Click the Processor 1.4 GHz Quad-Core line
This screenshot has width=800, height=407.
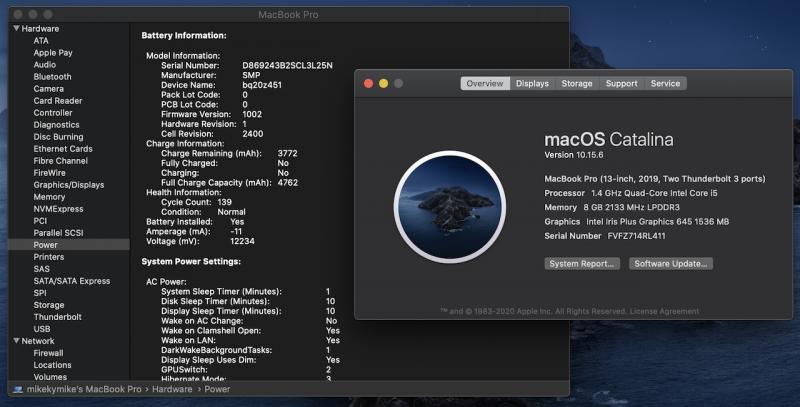[631, 193]
